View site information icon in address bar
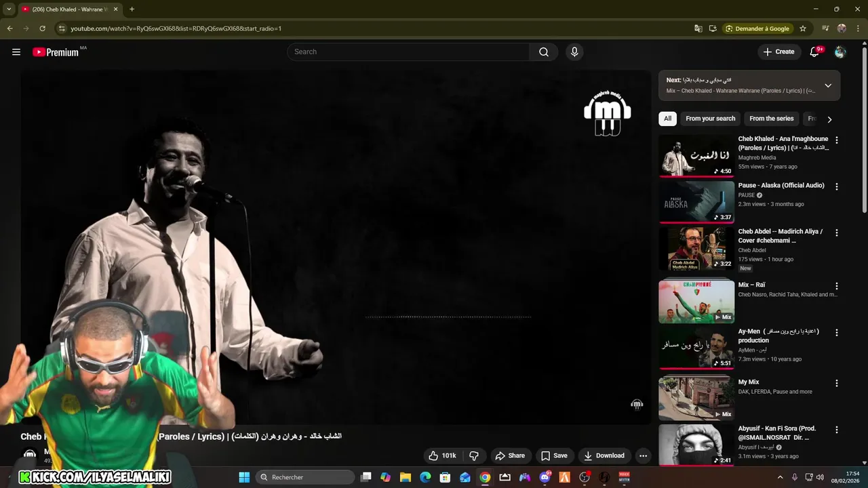This screenshot has height=488, width=868. coord(62,28)
